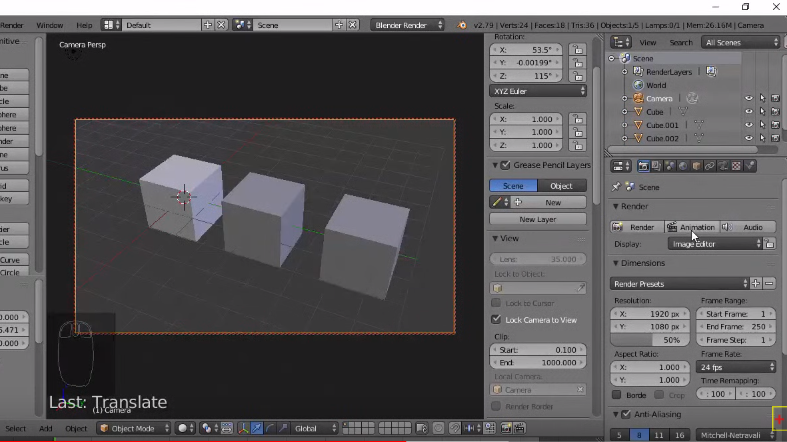The width and height of the screenshot is (787, 442).
Task: Open the Object properties cube icon
Action: tap(696, 166)
